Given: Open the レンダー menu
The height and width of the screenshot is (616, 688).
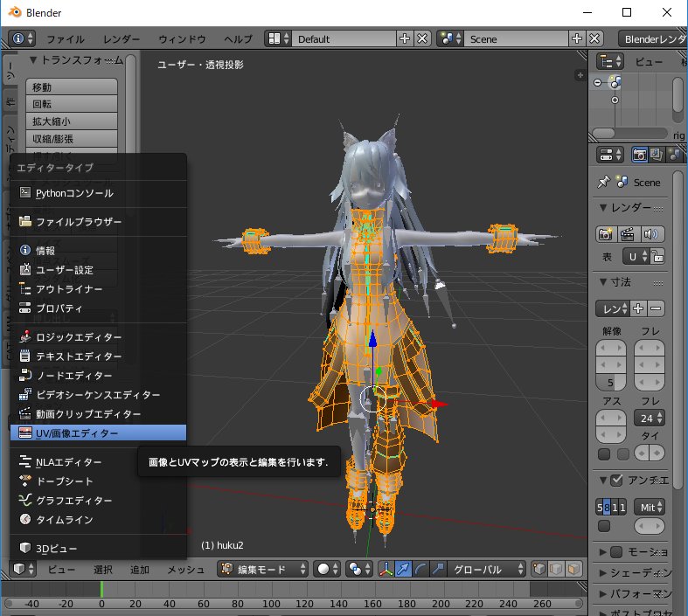Looking at the screenshot, I should tap(122, 39).
